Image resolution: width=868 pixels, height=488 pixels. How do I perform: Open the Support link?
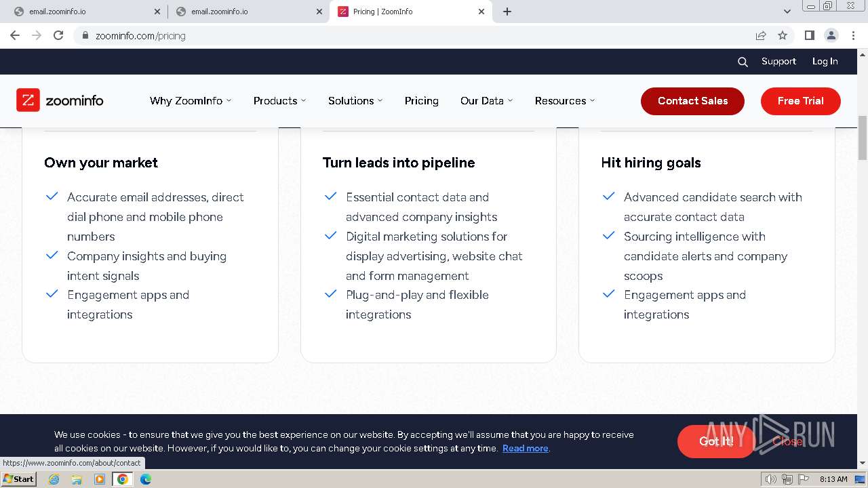click(x=778, y=61)
